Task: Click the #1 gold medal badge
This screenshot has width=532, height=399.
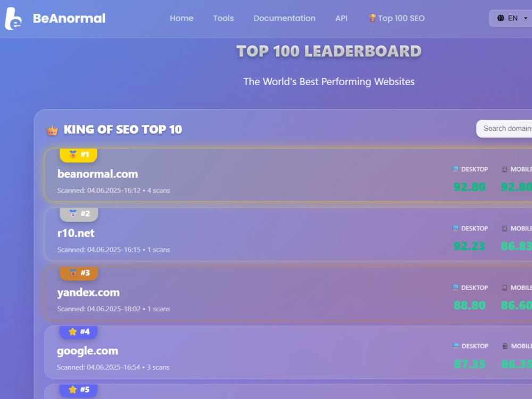Action: (78, 155)
